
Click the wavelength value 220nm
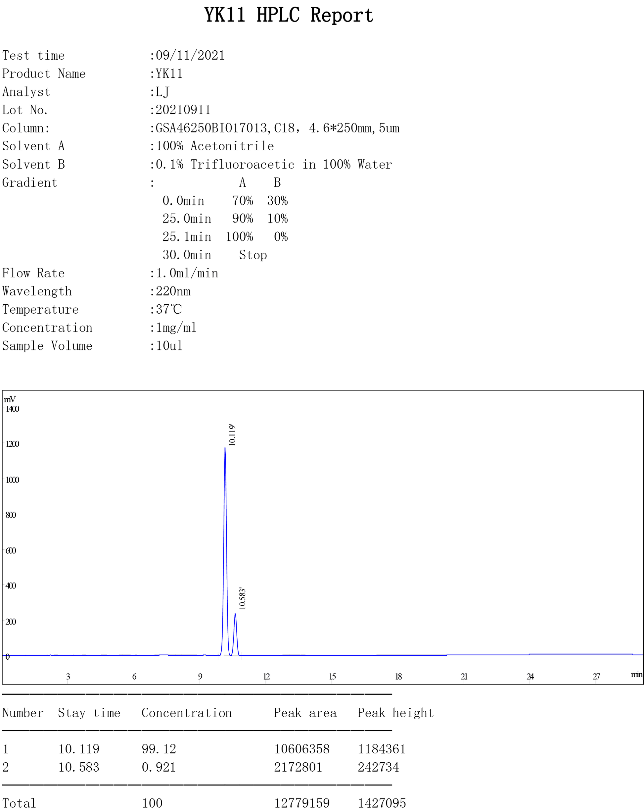pyautogui.click(x=173, y=291)
